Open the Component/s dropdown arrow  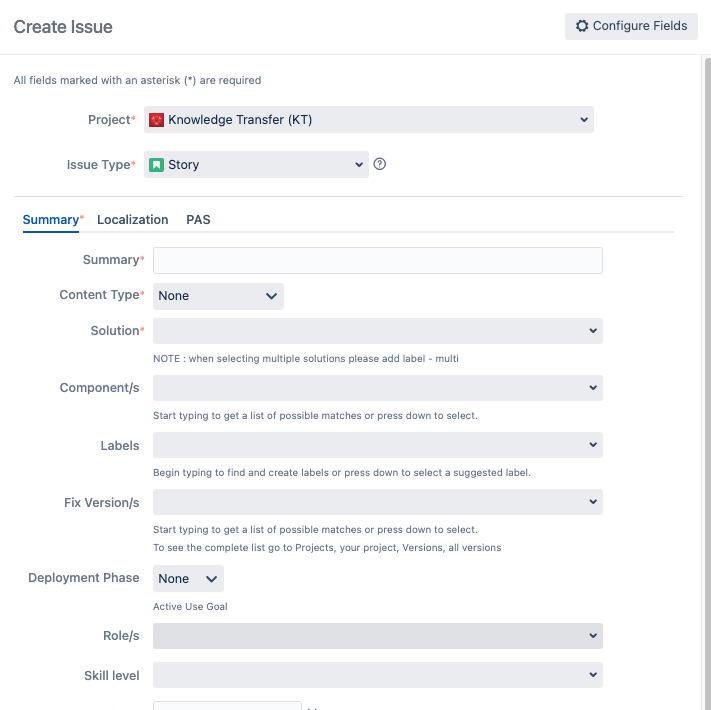point(593,388)
